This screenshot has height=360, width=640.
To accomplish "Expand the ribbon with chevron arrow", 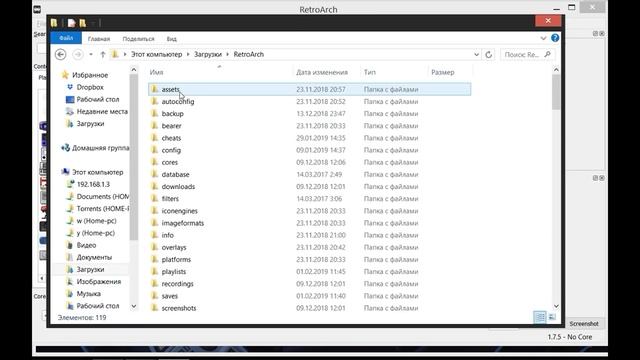I will coord(543,38).
